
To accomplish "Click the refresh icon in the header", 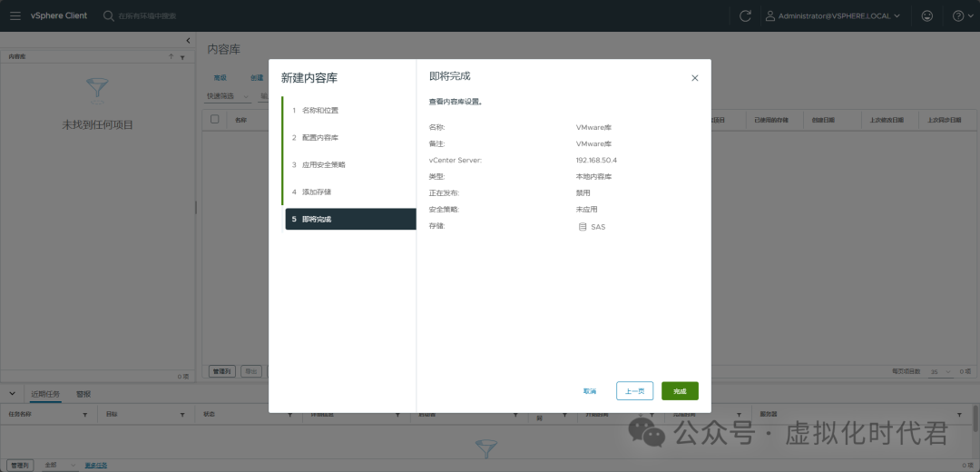I will [x=745, y=16].
